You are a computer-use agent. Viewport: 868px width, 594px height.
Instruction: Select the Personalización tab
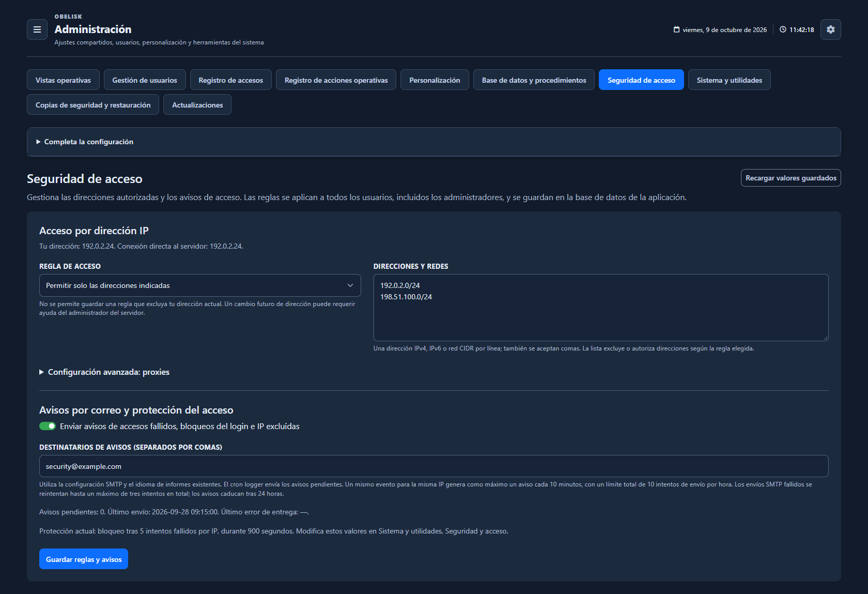pyautogui.click(x=435, y=80)
